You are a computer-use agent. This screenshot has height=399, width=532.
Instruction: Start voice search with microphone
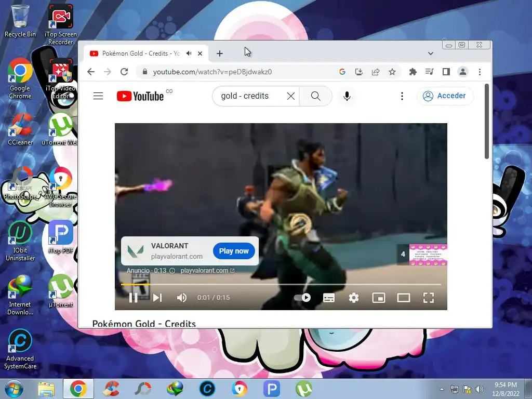[347, 96]
